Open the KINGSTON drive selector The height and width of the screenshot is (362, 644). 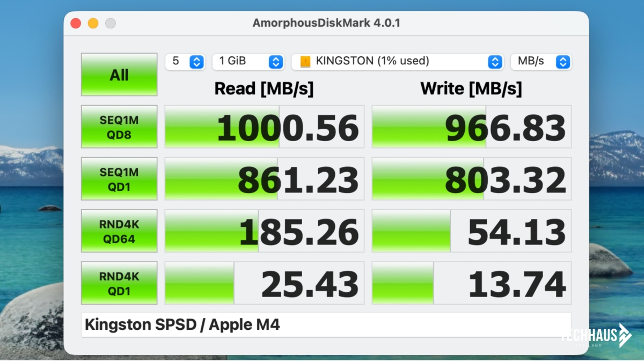pos(397,62)
